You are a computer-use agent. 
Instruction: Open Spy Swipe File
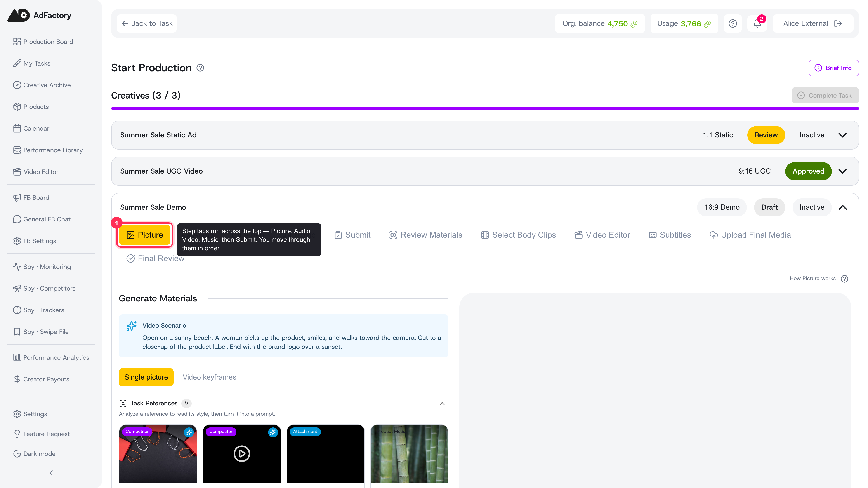tap(41, 332)
